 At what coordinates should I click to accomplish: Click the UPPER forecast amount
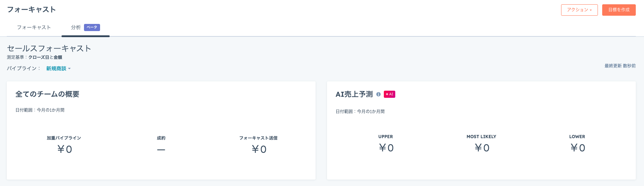coord(386,148)
